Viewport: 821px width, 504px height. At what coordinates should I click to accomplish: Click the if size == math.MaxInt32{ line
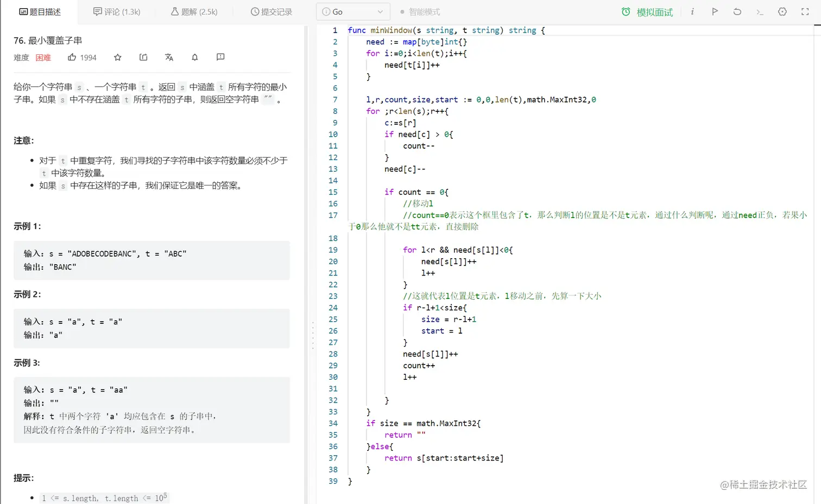pos(424,423)
